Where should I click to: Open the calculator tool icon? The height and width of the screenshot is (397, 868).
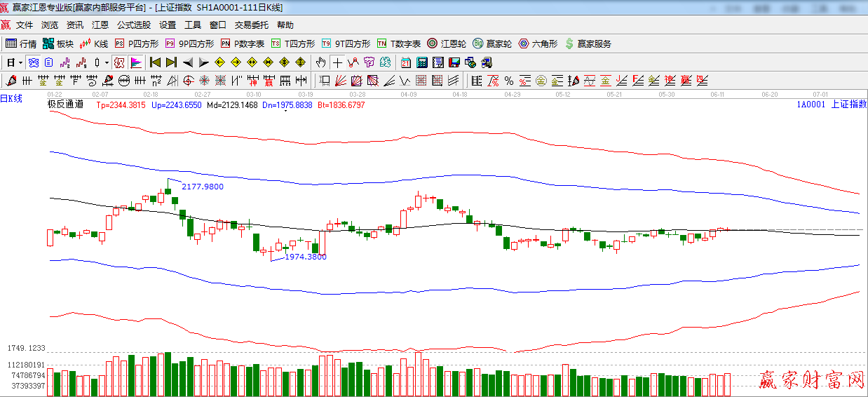(422, 62)
